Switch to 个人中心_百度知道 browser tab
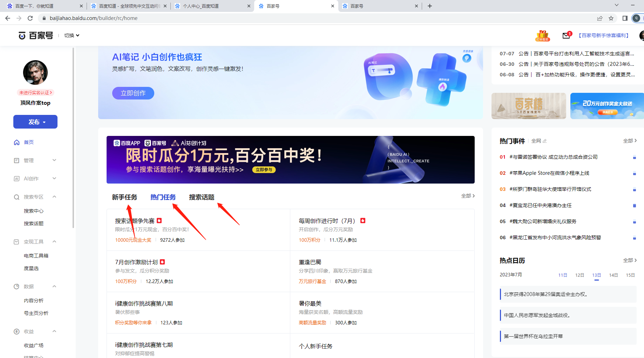The height and width of the screenshot is (358, 644). pos(212,6)
